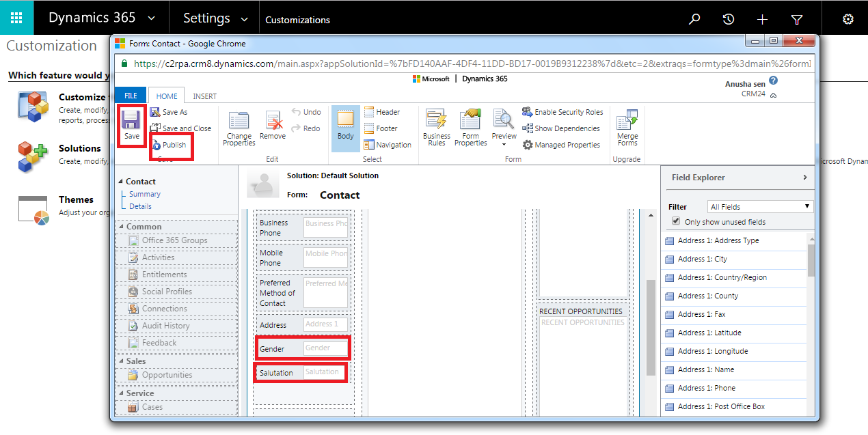The width and height of the screenshot is (868, 435).
Task: Select the Mobile Phone field
Action: tap(303, 257)
